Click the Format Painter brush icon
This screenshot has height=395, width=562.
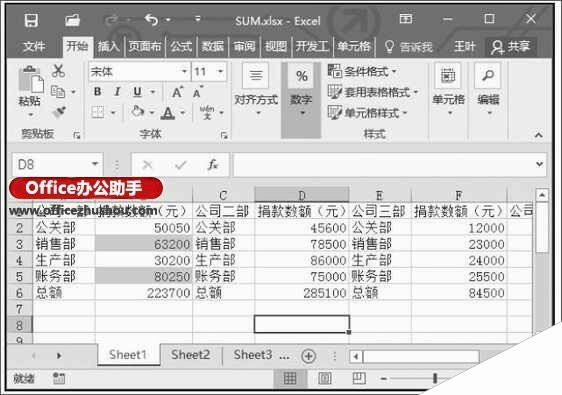tap(59, 112)
